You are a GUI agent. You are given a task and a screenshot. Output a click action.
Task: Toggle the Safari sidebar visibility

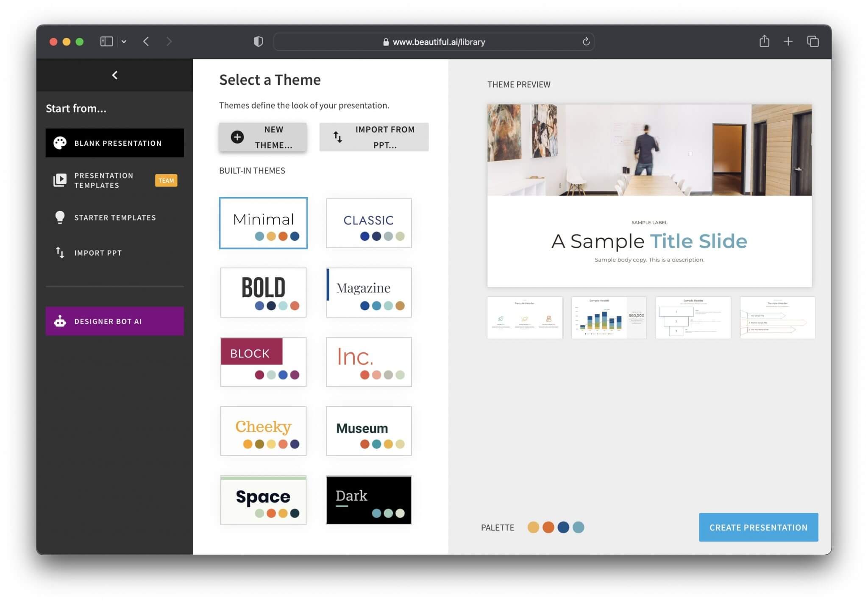pos(106,41)
